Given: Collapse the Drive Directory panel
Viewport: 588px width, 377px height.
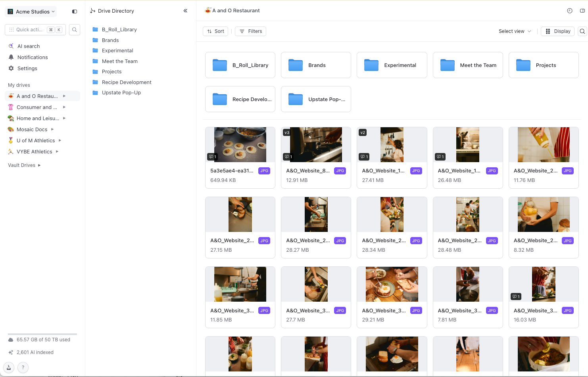Looking at the screenshot, I should tap(185, 11).
